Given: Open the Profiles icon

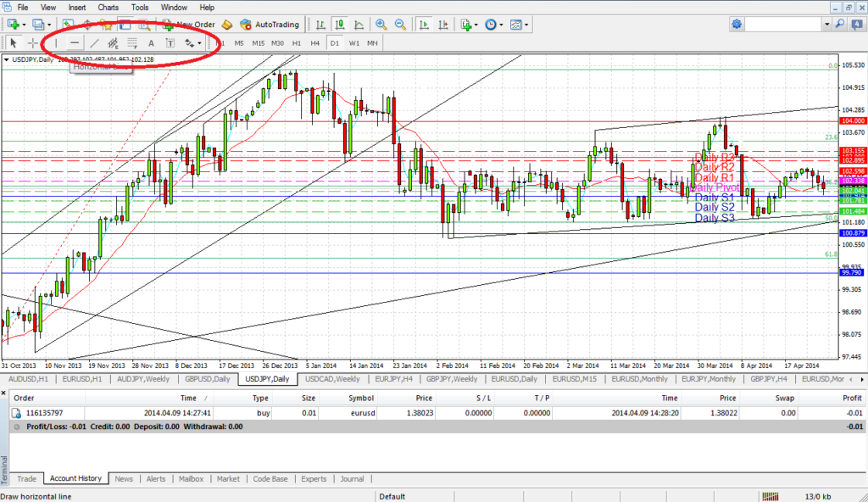Looking at the screenshot, I should 38,25.
